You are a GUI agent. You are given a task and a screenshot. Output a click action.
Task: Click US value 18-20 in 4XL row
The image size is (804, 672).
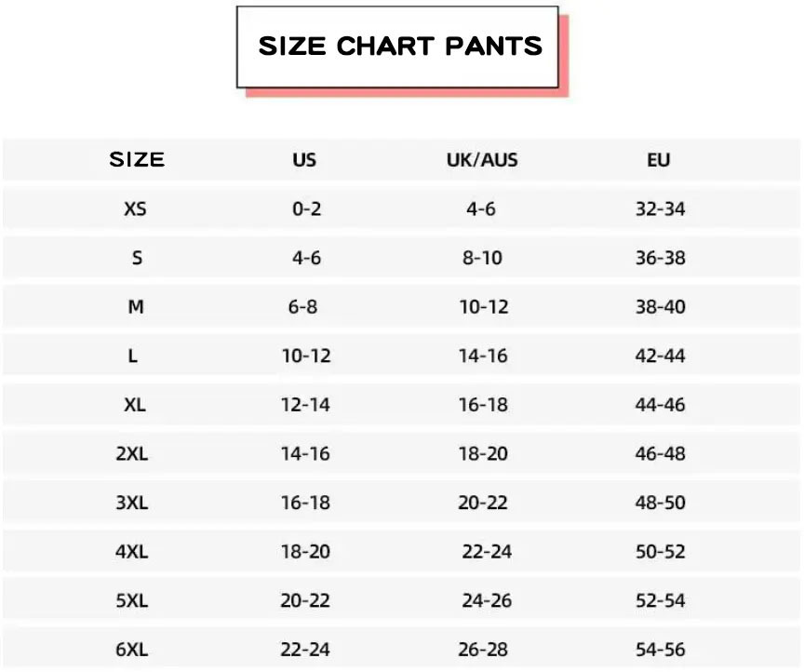pos(305,552)
